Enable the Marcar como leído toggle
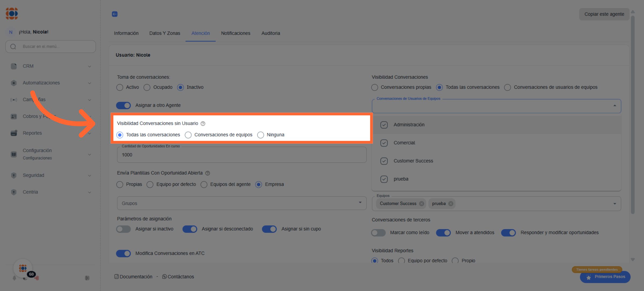 click(x=378, y=233)
